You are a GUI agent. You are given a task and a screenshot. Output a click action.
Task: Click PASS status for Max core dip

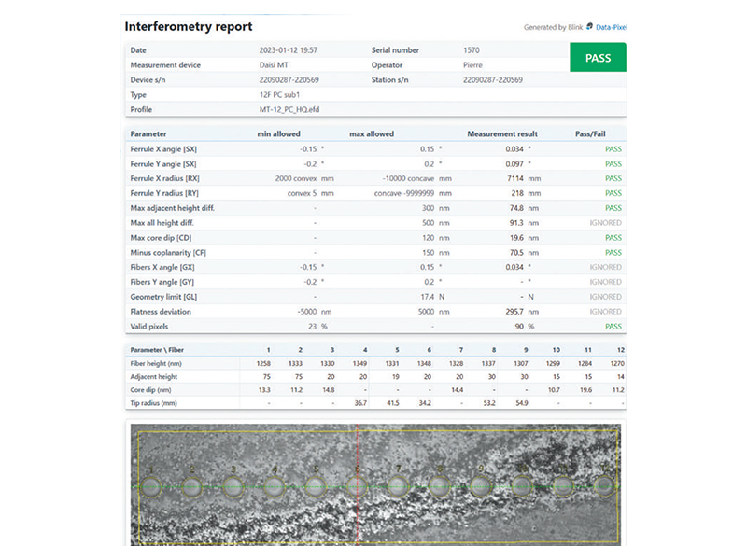pyautogui.click(x=613, y=237)
